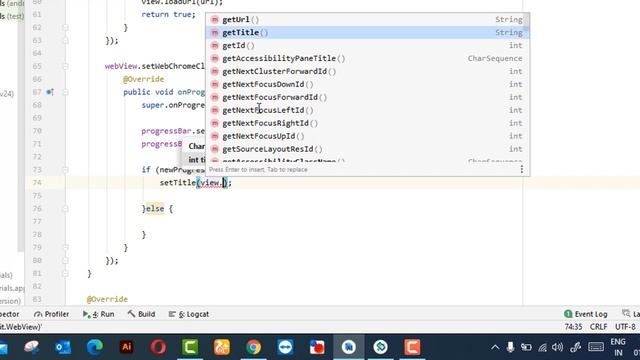The height and width of the screenshot is (360, 640).
Task: Click the method icon beside getUrl()
Action: (x=215, y=20)
